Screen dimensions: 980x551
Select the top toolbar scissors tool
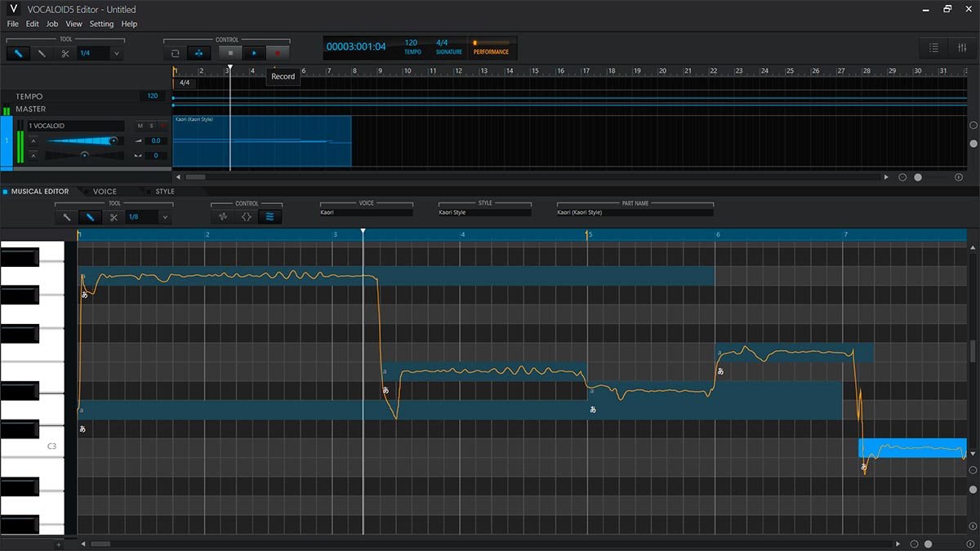click(65, 54)
